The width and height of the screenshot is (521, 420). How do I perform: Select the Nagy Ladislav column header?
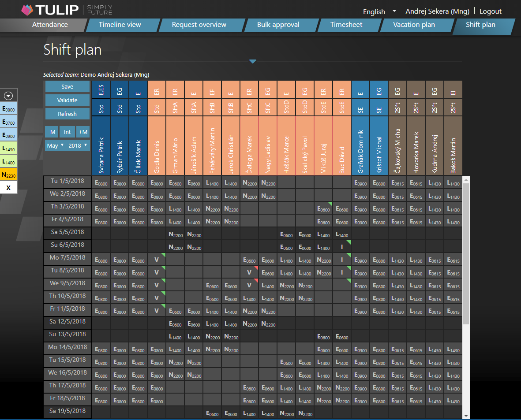tap(268, 145)
